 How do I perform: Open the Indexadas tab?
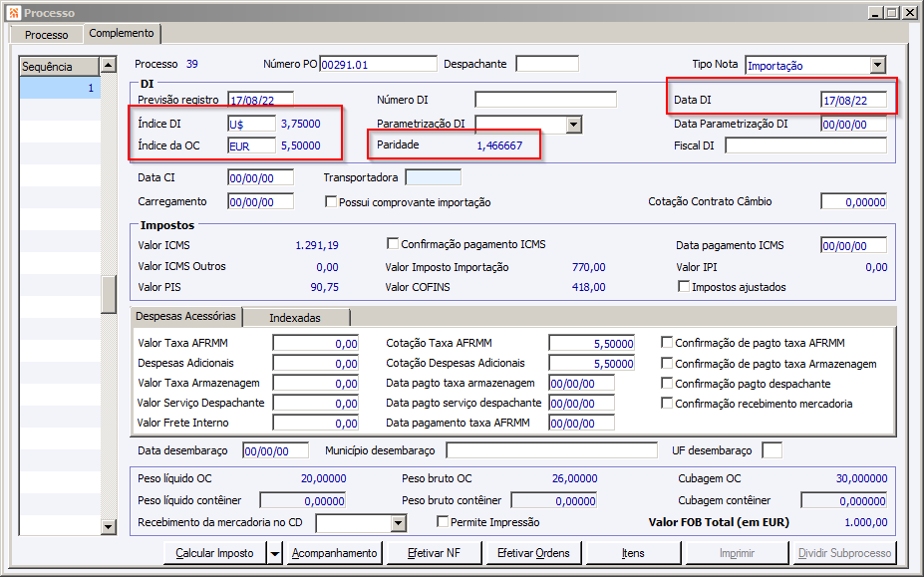pos(295,318)
